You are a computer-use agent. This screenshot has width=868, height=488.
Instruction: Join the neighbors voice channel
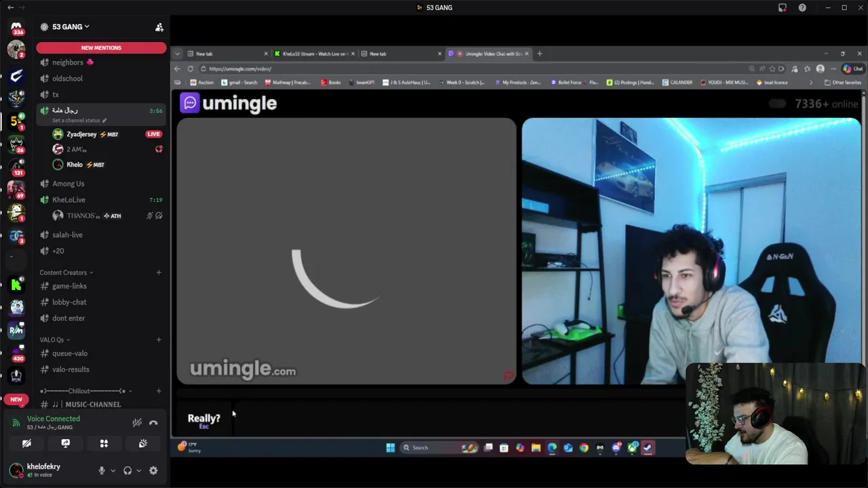point(101,62)
